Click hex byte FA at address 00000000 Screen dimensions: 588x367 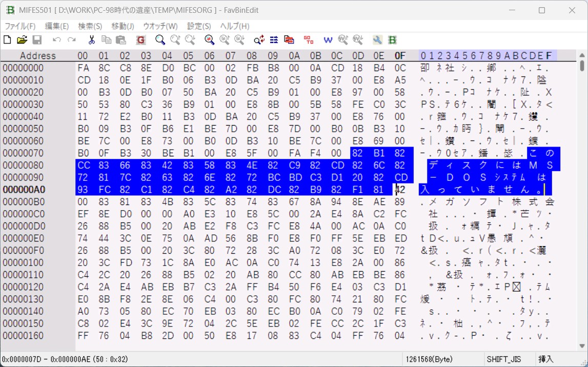tap(83, 68)
